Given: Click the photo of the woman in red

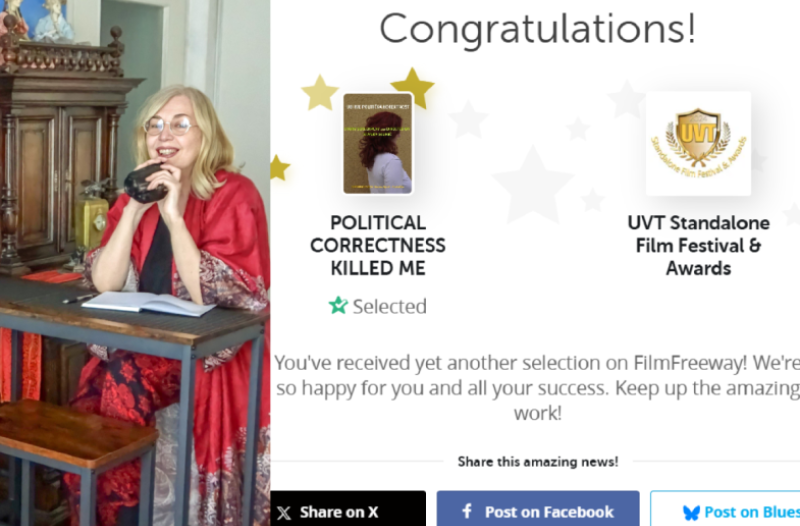Looking at the screenshot, I should point(135,263).
